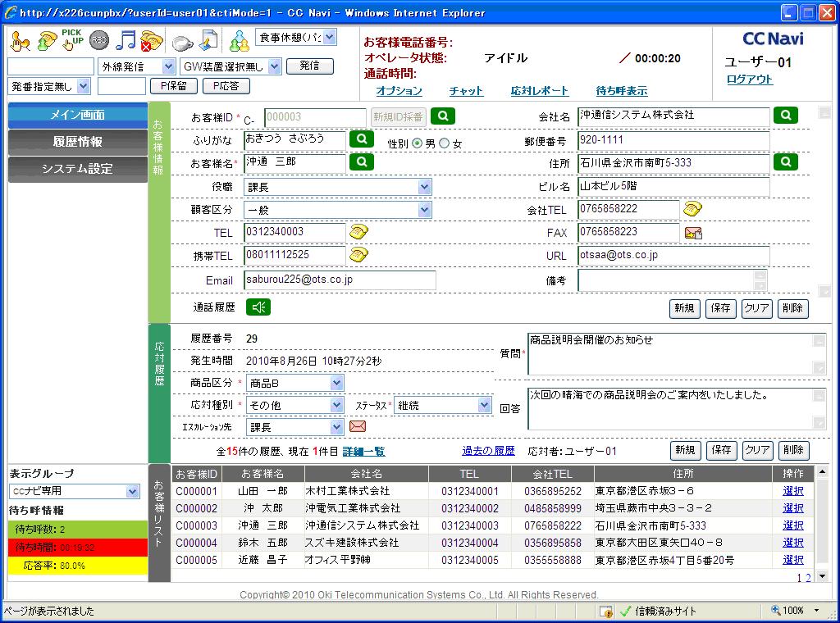Click the PICK UP call icon
The width and height of the screenshot is (840, 623).
pyautogui.click(x=72, y=40)
